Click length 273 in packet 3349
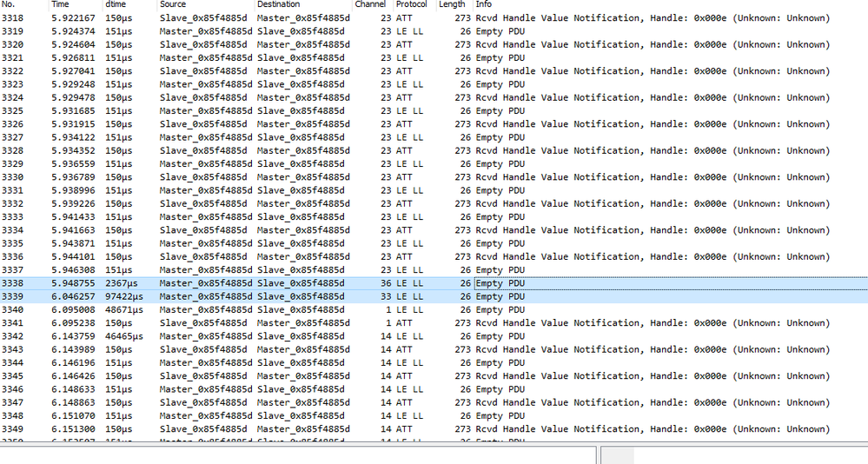 pyautogui.click(x=463, y=430)
